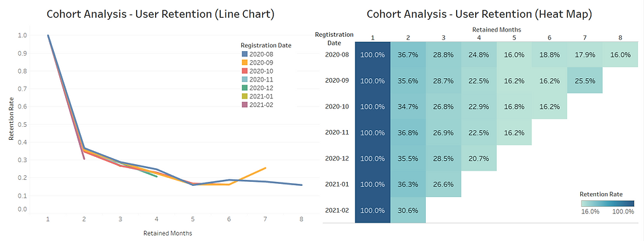
Task: Select the 36.7% heat map cell
Action: point(408,55)
